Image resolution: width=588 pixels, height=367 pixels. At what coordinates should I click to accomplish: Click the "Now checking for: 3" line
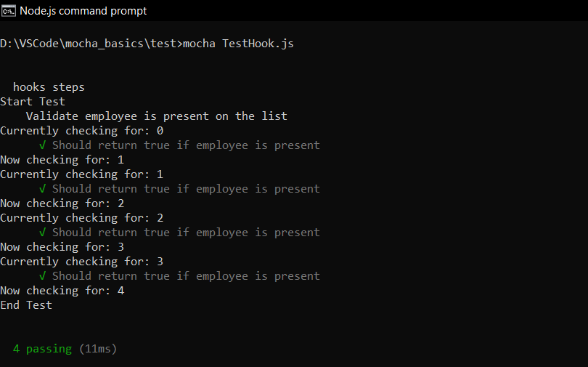coord(62,247)
